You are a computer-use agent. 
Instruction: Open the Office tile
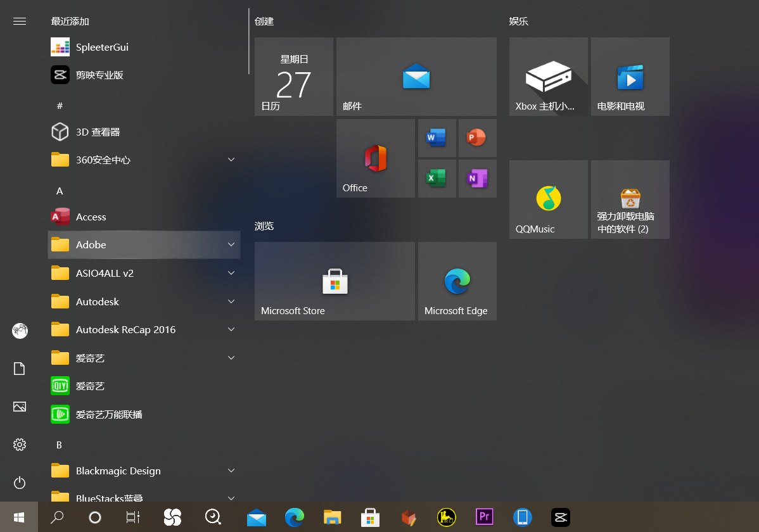[x=376, y=158]
